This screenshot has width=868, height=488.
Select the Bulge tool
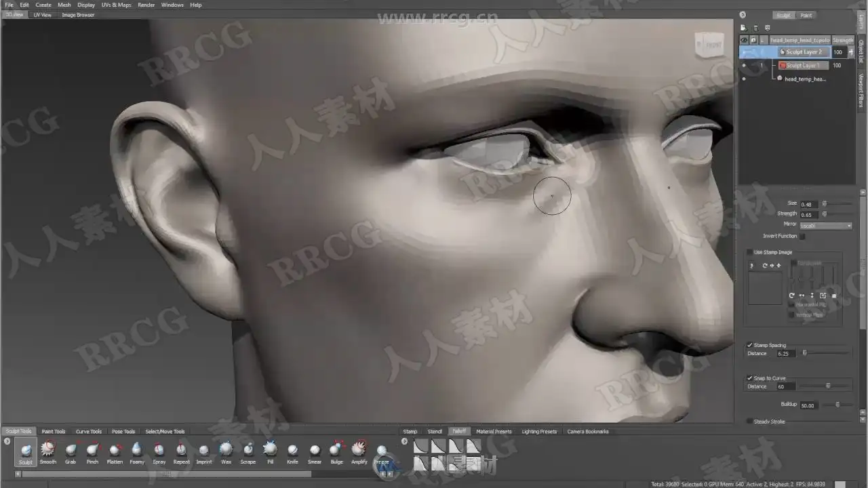coord(336,452)
